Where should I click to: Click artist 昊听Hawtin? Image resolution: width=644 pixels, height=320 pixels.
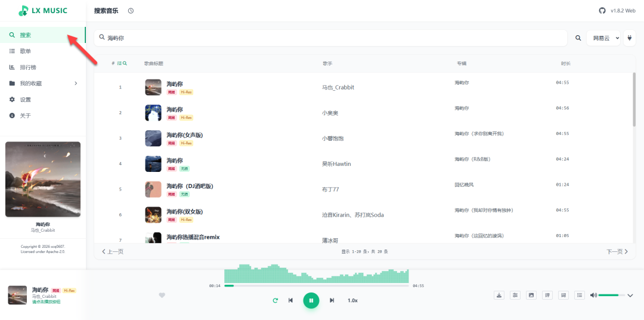336,164
